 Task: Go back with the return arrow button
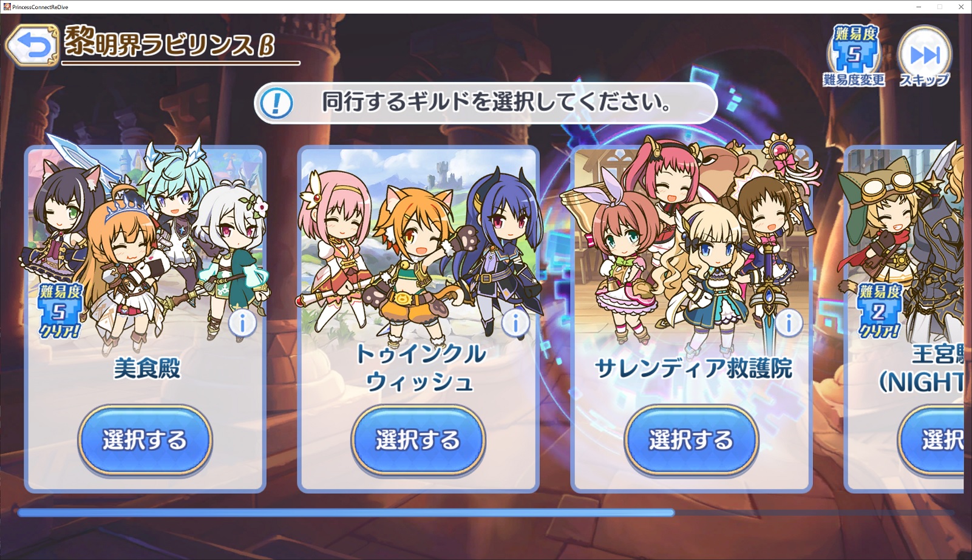(x=32, y=45)
